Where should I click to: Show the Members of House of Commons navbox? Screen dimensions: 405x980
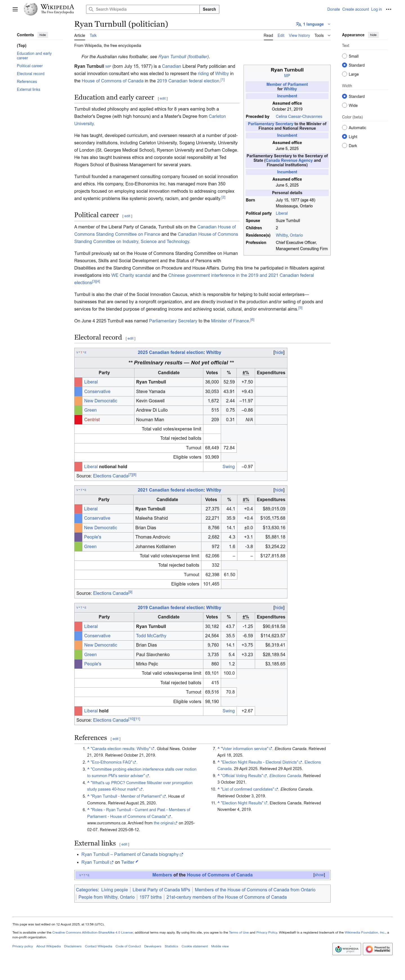[x=319, y=875]
